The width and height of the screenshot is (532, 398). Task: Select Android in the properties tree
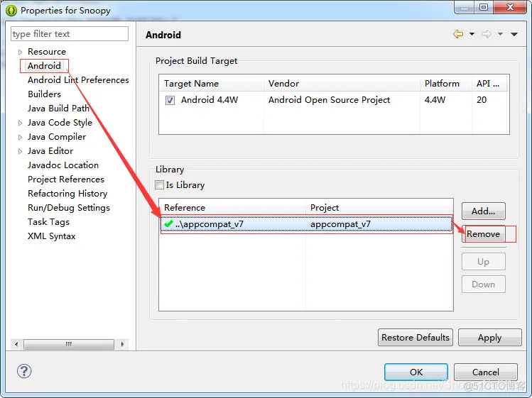tap(45, 66)
